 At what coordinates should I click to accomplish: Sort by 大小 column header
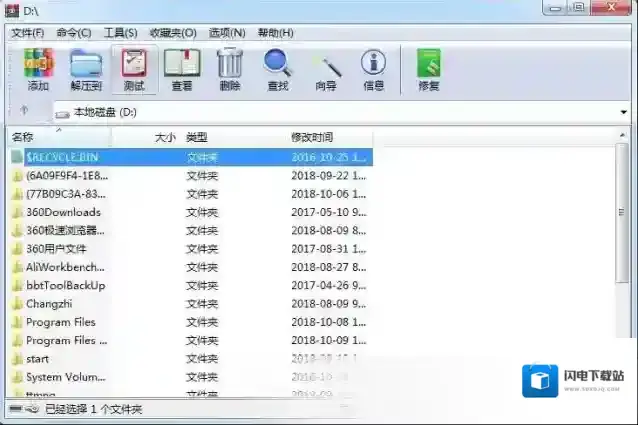tap(165, 137)
